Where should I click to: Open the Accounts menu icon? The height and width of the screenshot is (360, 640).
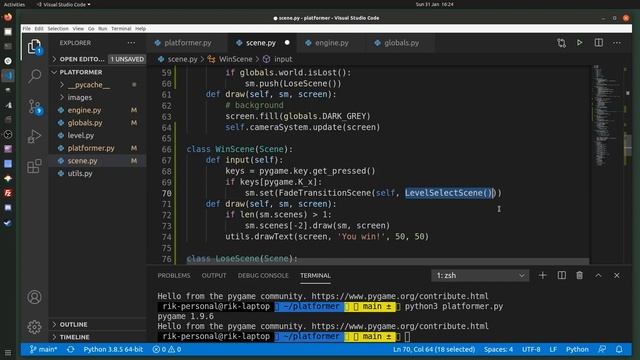click(34, 297)
